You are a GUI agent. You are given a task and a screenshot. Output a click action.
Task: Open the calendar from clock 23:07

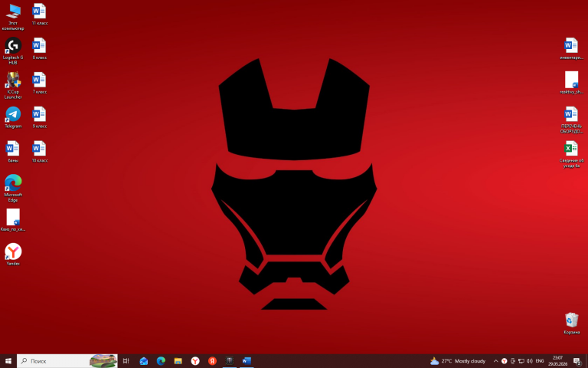coord(557,361)
